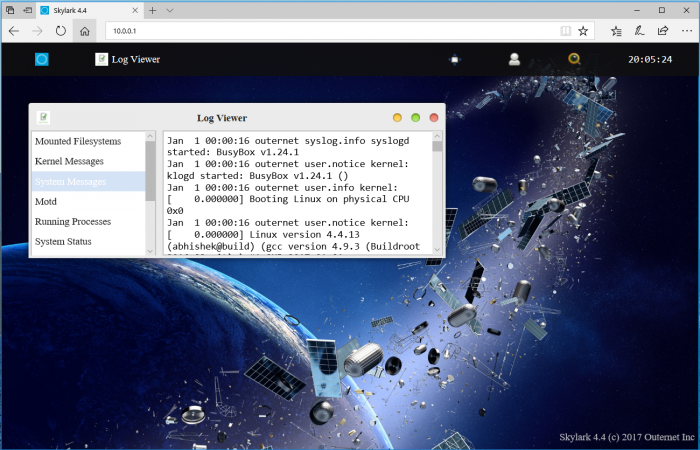Refresh the page with the reload icon
Viewport: 700px width, 450px height.
61,31
